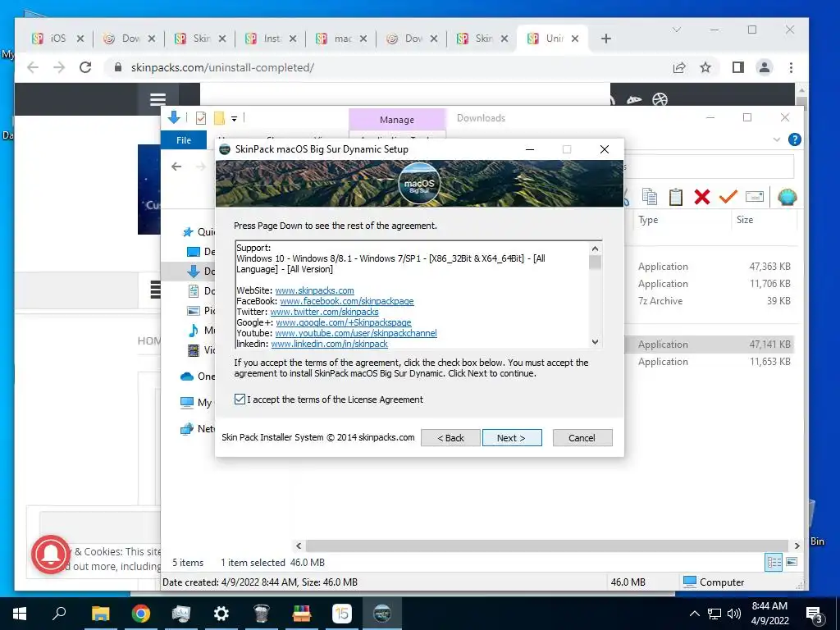The image size is (840, 630).
Task: Select Network in Explorer sidebar
Action: click(x=198, y=428)
